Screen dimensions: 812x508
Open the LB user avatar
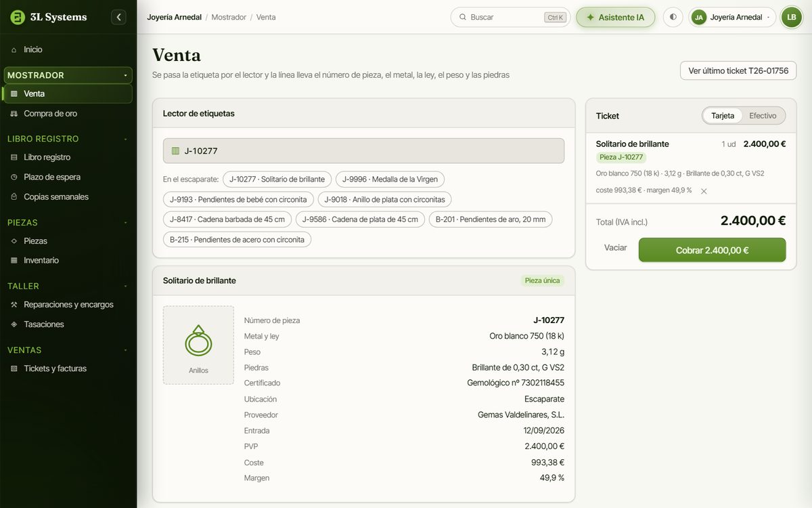click(x=791, y=17)
